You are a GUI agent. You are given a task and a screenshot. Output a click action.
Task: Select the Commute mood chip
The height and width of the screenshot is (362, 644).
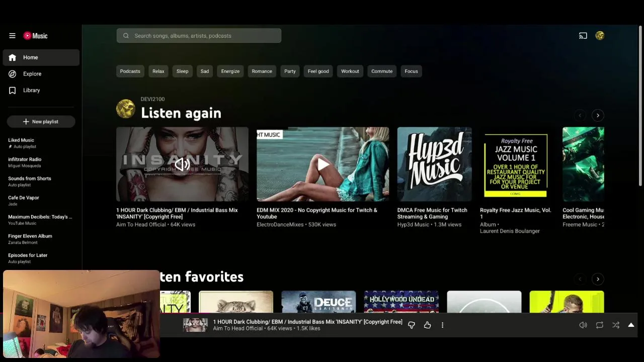(x=382, y=71)
